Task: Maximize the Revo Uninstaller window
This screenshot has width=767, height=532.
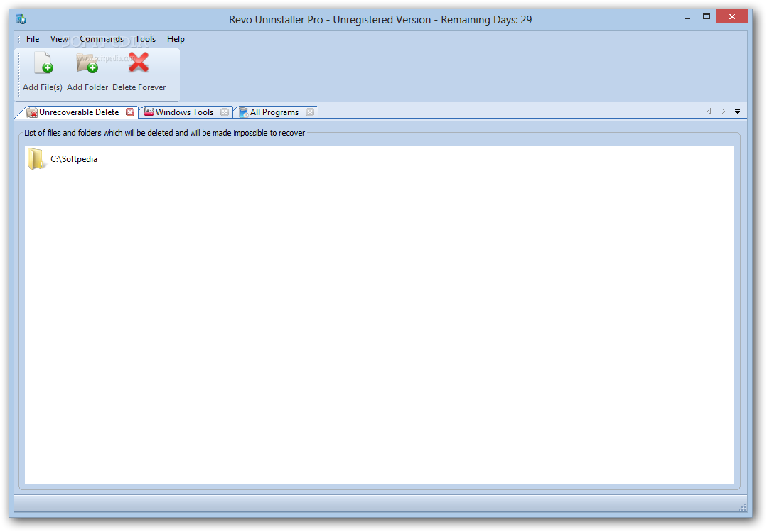Action: (707, 17)
